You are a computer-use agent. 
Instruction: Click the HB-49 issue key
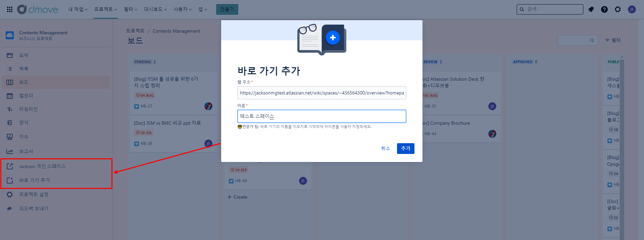[x=241, y=181]
